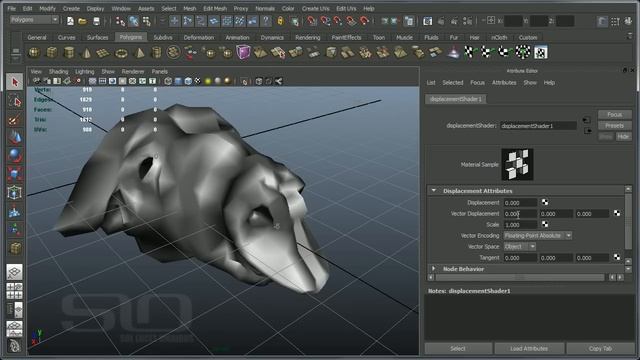The height and width of the screenshot is (360, 640).
Task: Click the Hide button
Action: (x=623, y=136)
